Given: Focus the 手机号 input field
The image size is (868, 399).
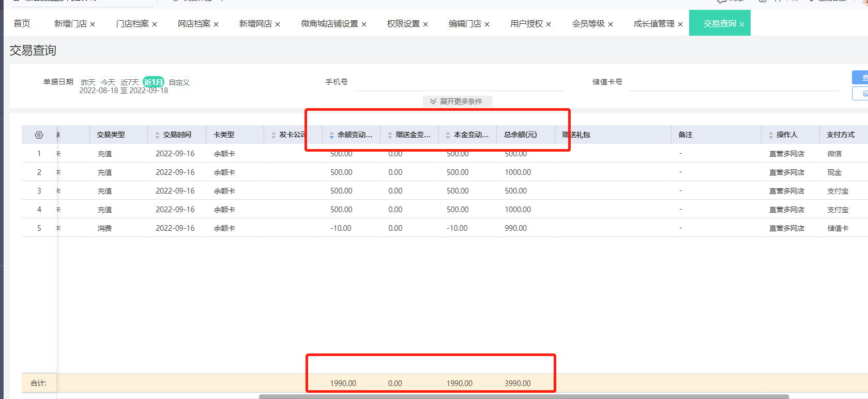Looking at the screenshot, I should point(459,82).
